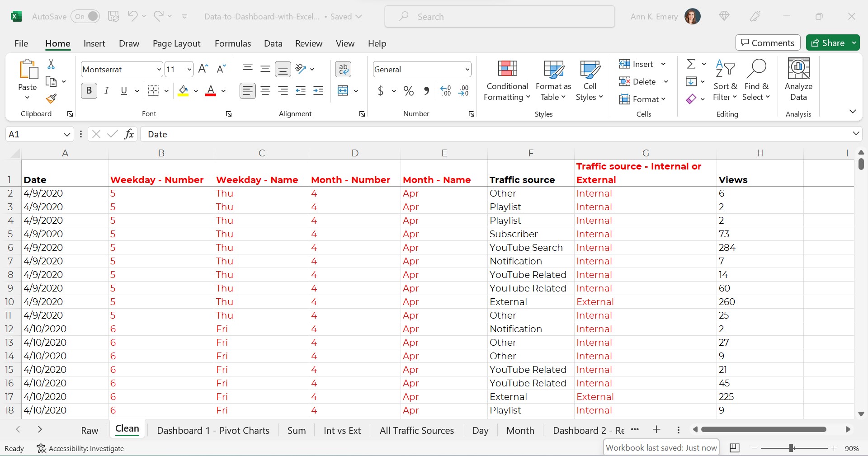868x456 pixels.
Task: Toggle Align Left alignment
Action: click(x=247, y=91)
